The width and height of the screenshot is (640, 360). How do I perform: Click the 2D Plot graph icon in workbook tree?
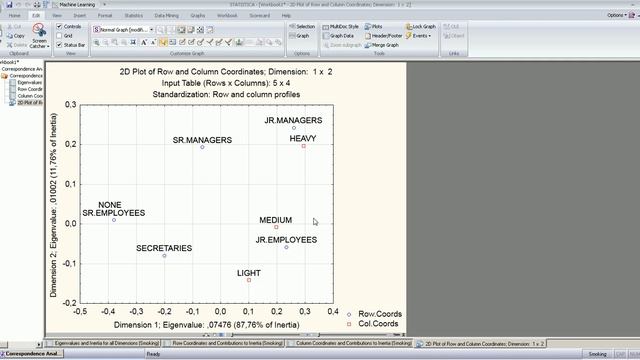coord(13,102)
